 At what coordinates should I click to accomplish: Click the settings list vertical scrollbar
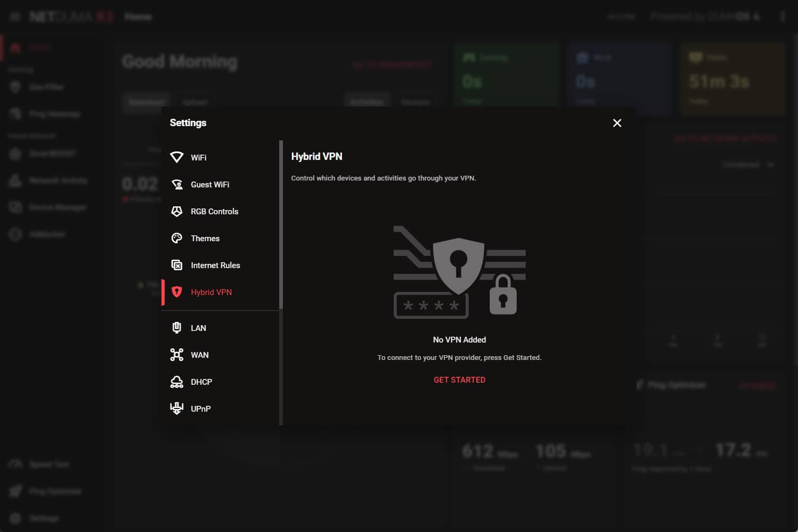[281, 224]
